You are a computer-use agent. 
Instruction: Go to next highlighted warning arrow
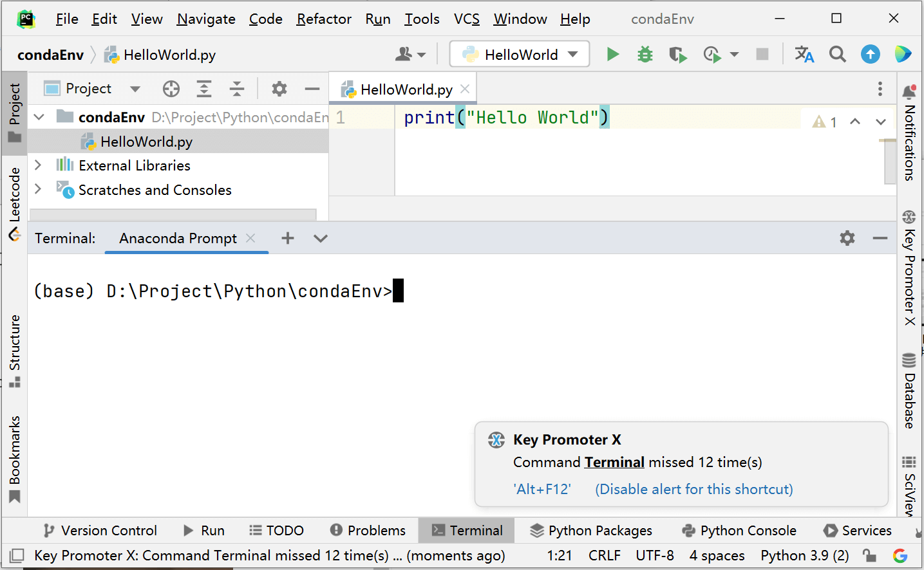click(x=880, y=122)
